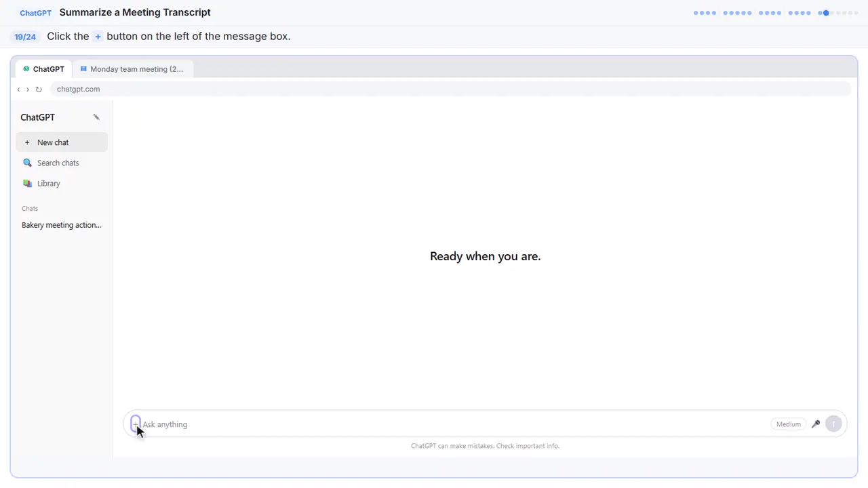Open Search chats in the sidebar
868x488 pixels.
(x=62, y=163)
